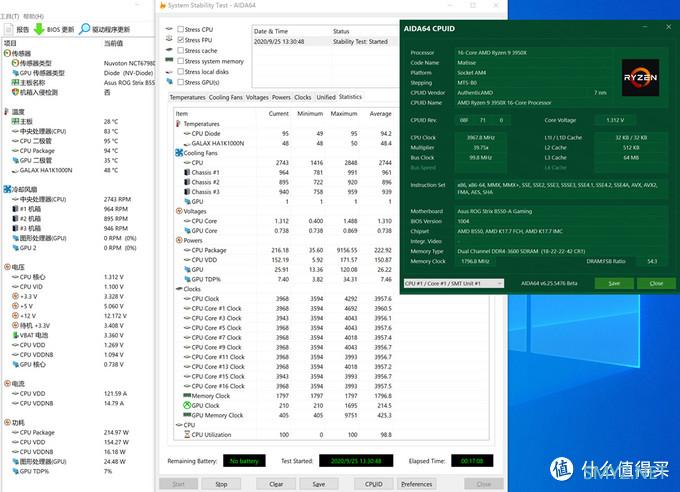
Task: Click the Stop button
Action: [221, 484]
